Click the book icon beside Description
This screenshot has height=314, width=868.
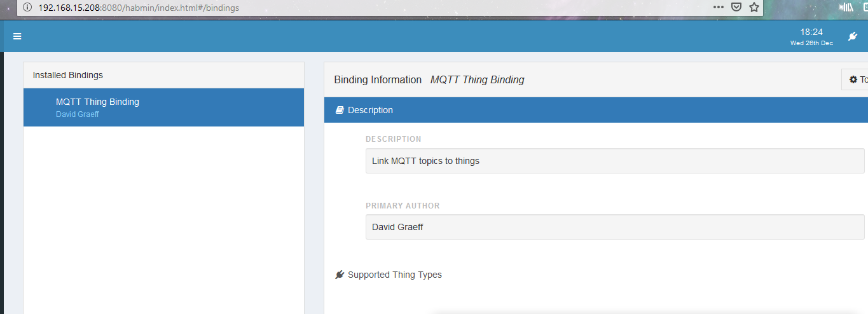(340, 110)
